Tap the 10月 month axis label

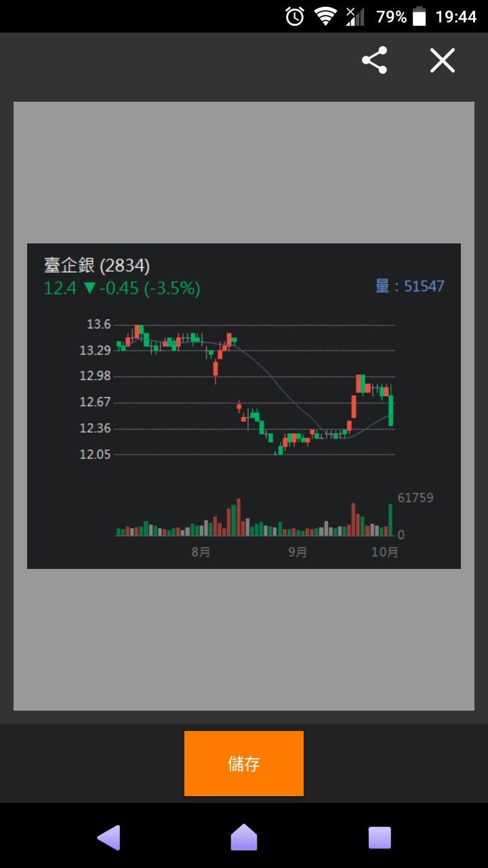(385, 552)
